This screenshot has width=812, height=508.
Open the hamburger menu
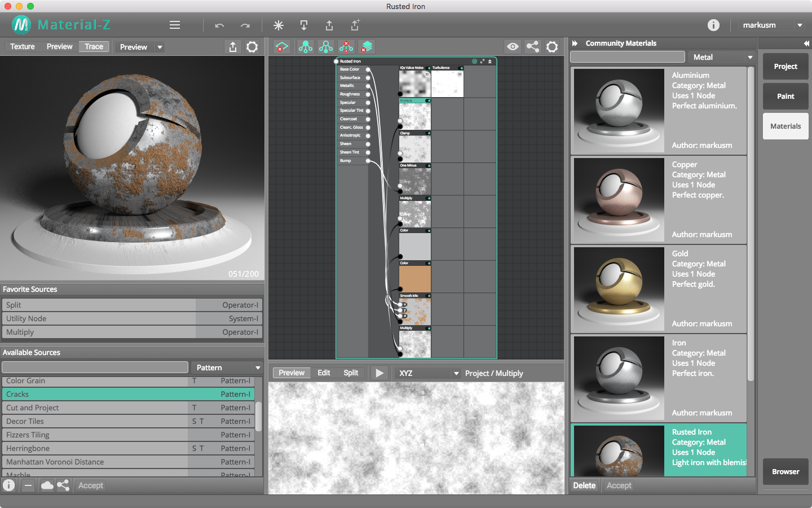coord(174,25)
